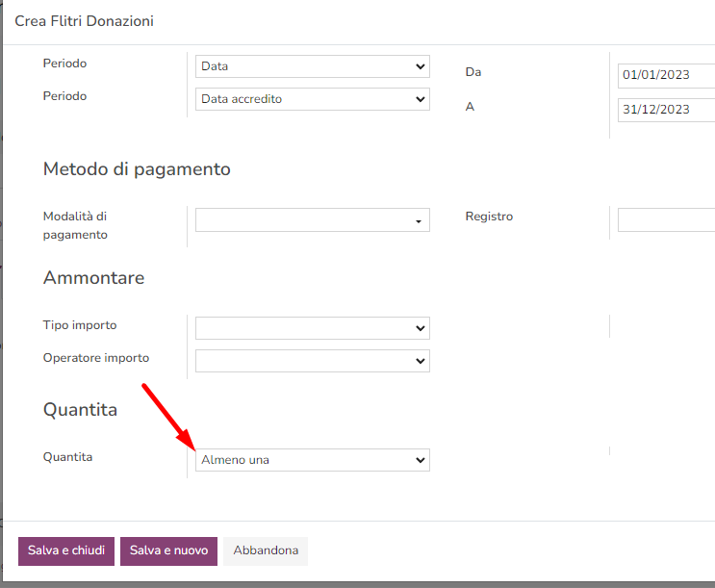Image resolution: width=715 pixels, height=588 pixels.
Task: Open the Quantita dropdown showing Almeno una
Action: [313, 460]
